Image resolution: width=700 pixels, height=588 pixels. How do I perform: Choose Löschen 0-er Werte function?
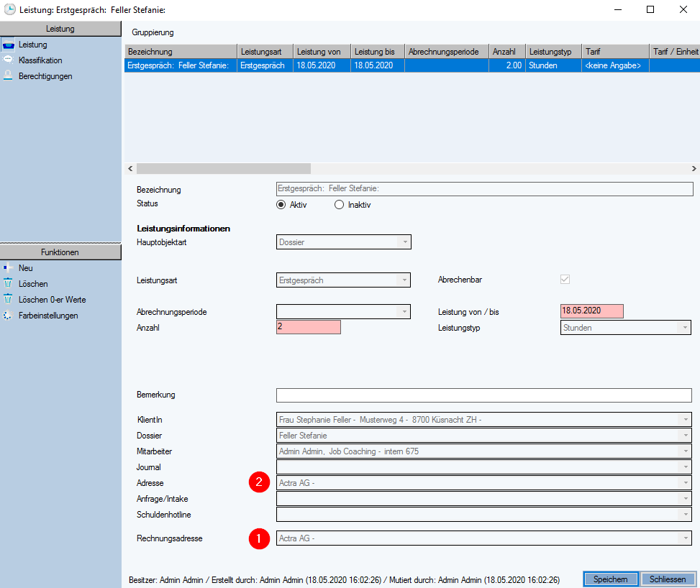click(x=53, y=300)
